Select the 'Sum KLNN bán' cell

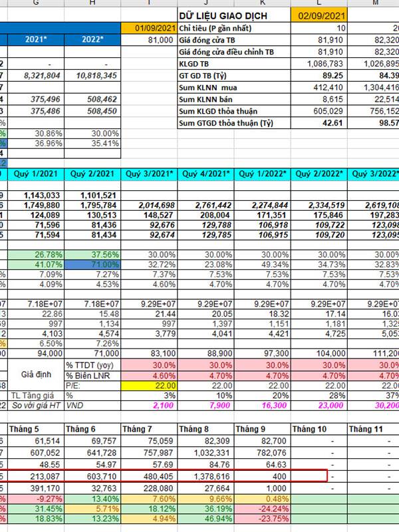(x=234, y=99)
